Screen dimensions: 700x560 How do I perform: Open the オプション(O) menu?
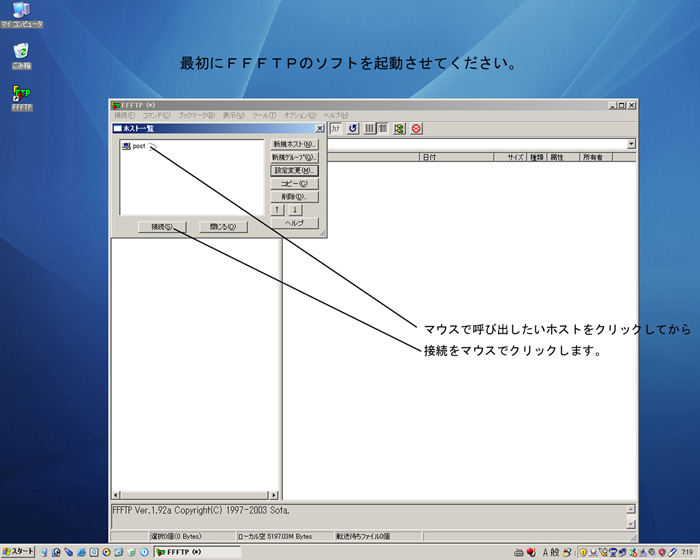pos(300,115)
